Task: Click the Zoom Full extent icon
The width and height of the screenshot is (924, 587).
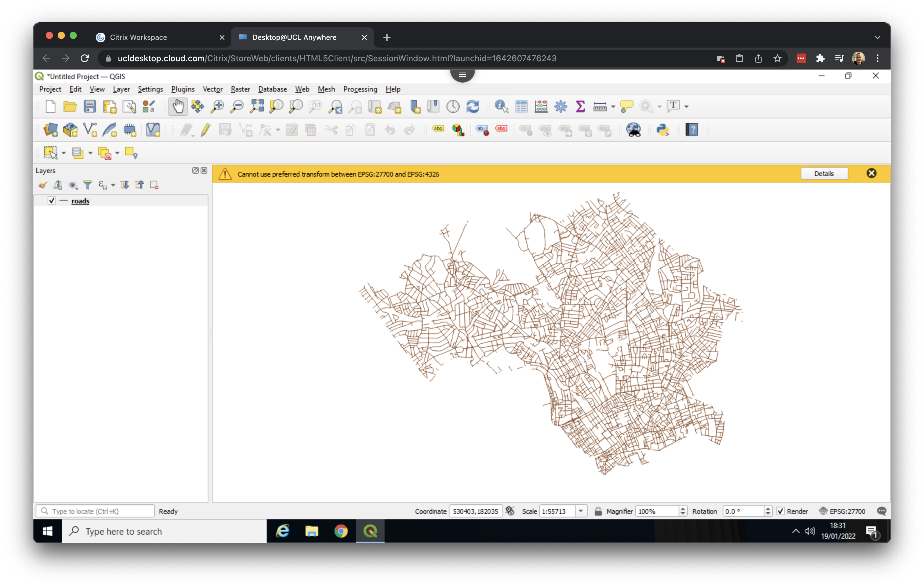Action: [x=256, y=106]
